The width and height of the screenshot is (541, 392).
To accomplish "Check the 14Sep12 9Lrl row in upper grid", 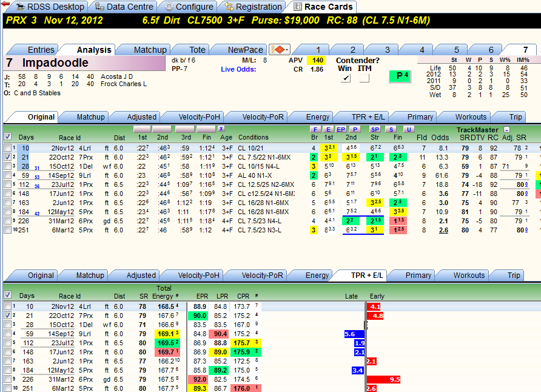I will pyautogui.click(x=8, y=175).
